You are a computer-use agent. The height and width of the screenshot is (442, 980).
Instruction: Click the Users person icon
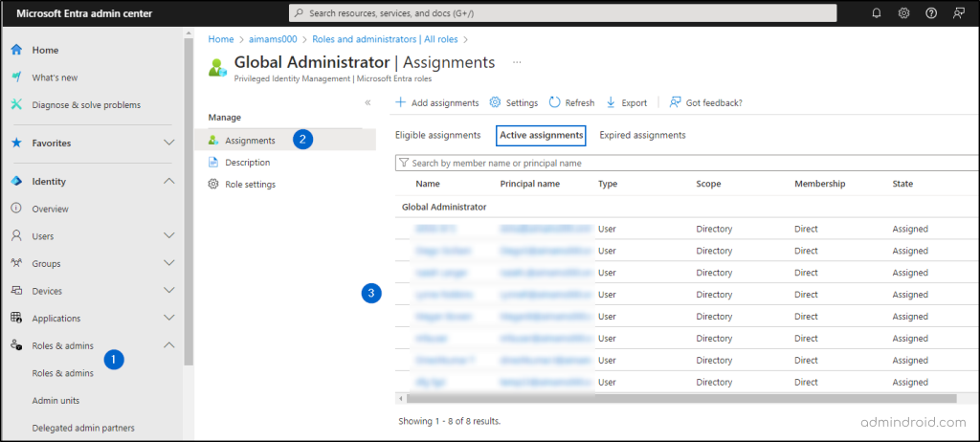point(17,236)
